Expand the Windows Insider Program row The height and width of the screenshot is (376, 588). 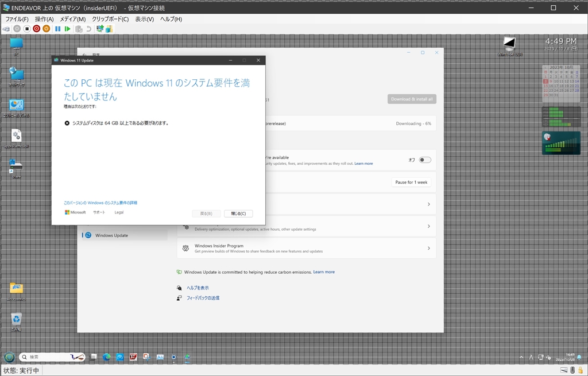pyautogui.click(x=428, y=248)
